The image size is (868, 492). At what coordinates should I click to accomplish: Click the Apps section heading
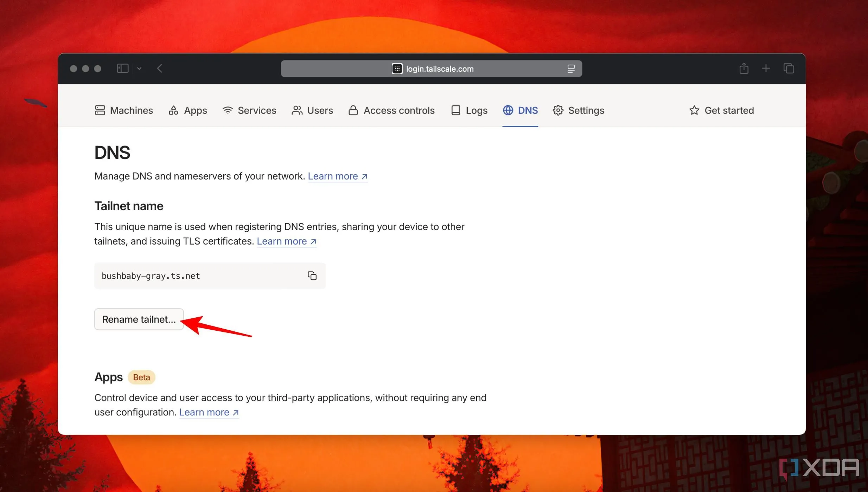[108, 377]
